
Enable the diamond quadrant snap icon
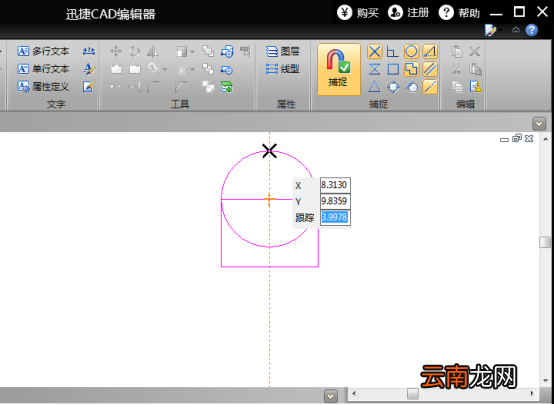coord(393,87)
